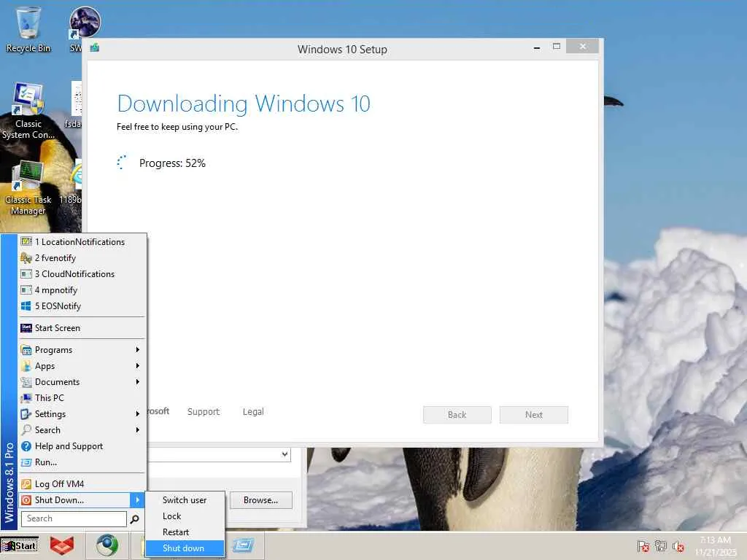Open the blue-green globe browser in taskbar
Screen dimensions: 747x560
(x=107, y=545)
